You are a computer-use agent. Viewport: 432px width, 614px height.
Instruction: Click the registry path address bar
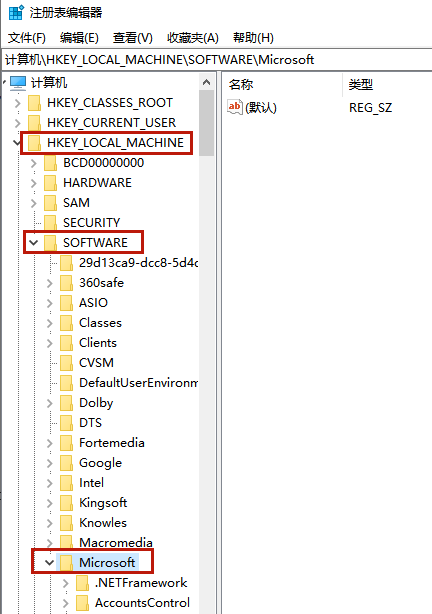[x=217, y=60]
